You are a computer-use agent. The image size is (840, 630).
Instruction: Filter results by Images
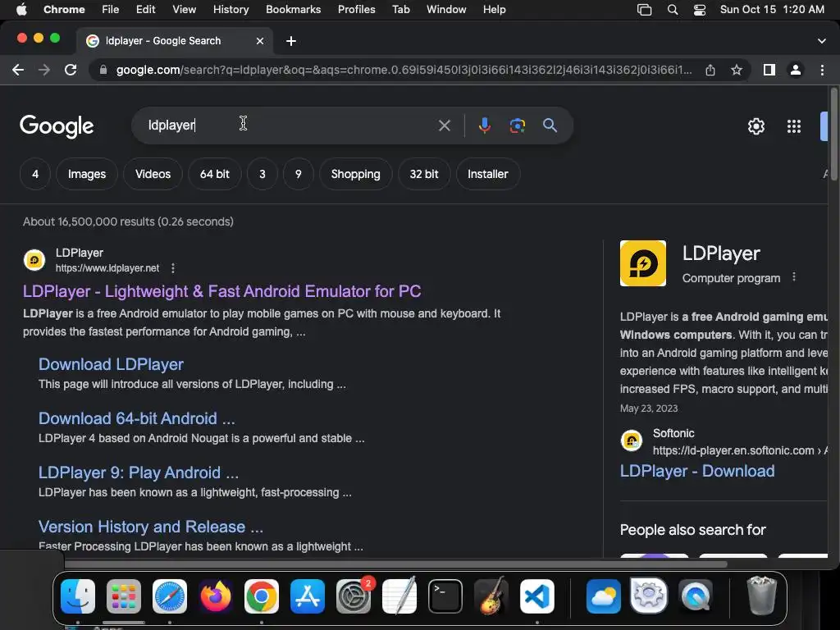click(x=87, y=174)
